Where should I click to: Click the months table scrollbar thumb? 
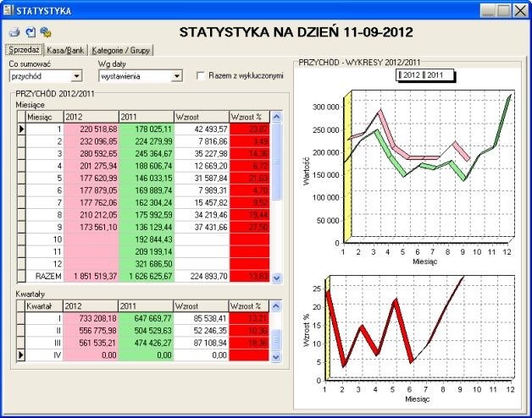tap(277, 162)
